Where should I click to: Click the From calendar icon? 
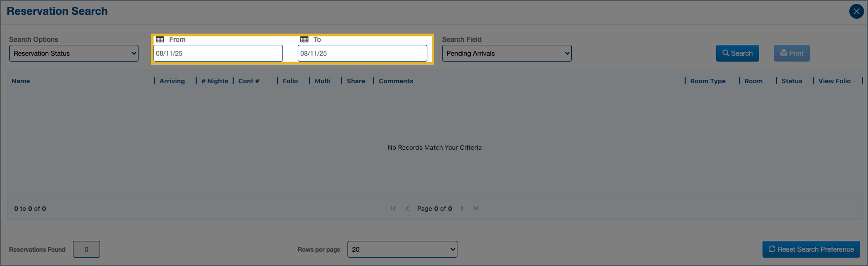(x=160, y=39)
